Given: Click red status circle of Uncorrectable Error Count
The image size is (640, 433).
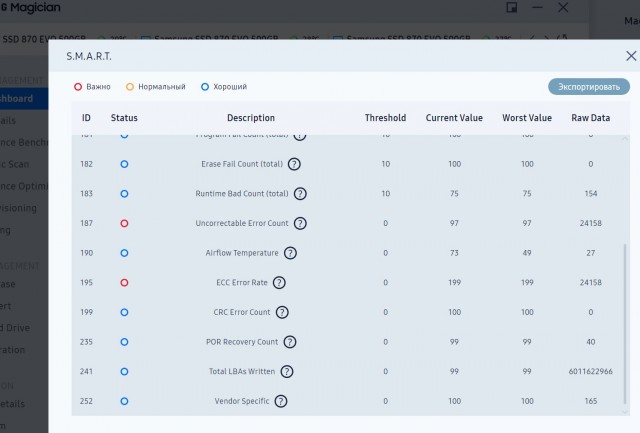Looking at the screenshot, I should (x=124, y=224).
